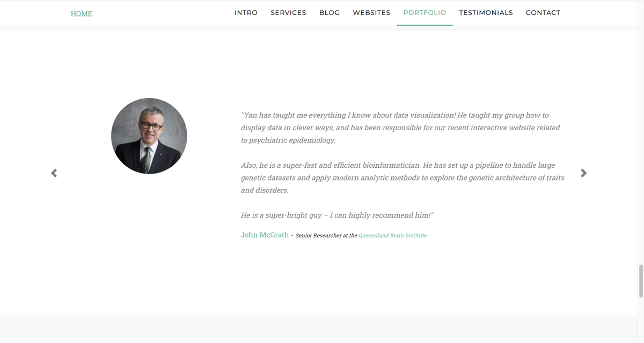The width and height of the screenshot is (644, 343).
Task: Navigate to the TESTIMONIALS section
Action: click(486, 13)
